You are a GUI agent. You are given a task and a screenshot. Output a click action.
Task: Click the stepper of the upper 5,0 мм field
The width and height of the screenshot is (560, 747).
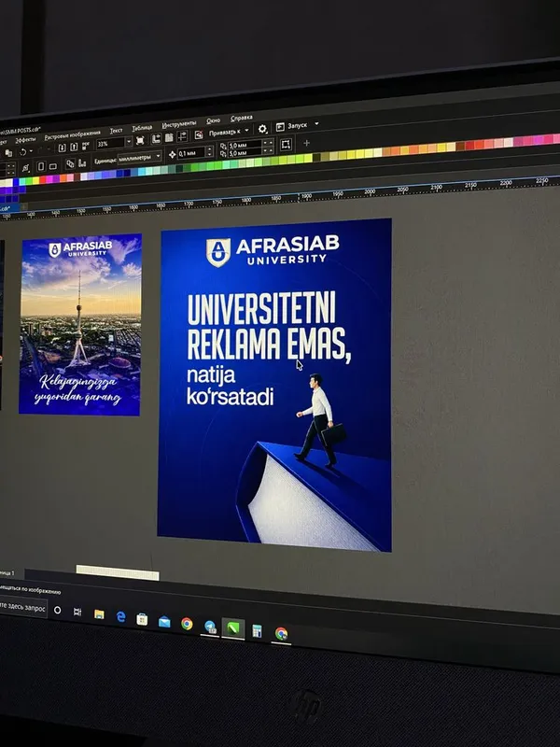(268, 143)
